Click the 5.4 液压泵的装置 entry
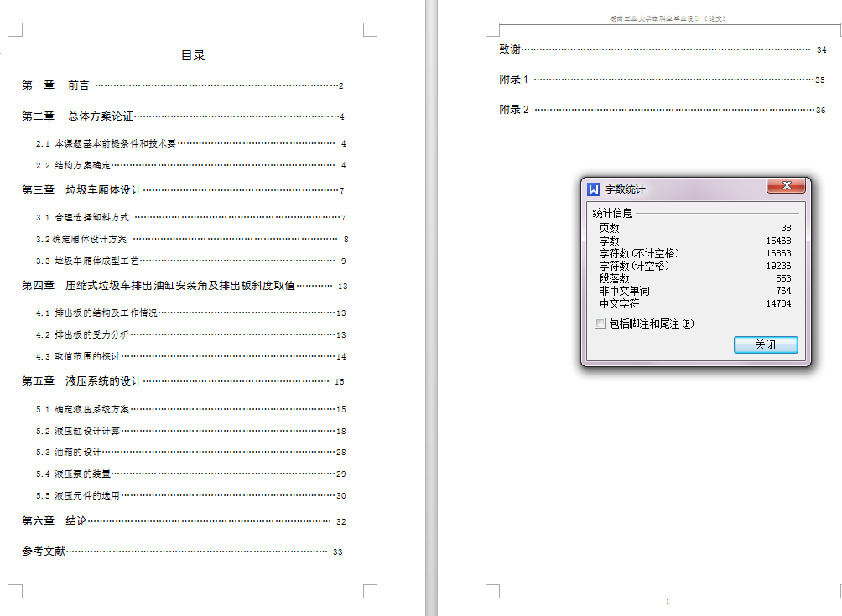 (190, 474)
